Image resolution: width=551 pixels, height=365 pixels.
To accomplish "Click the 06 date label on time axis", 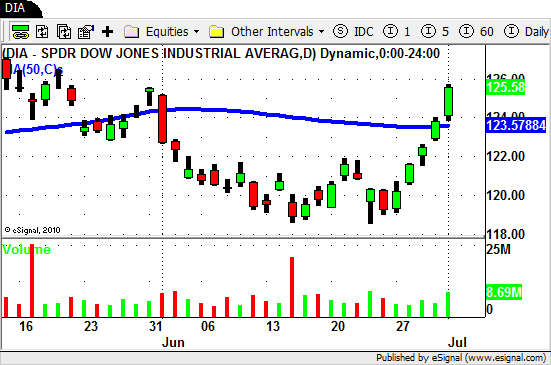I will tap(208, 326).
